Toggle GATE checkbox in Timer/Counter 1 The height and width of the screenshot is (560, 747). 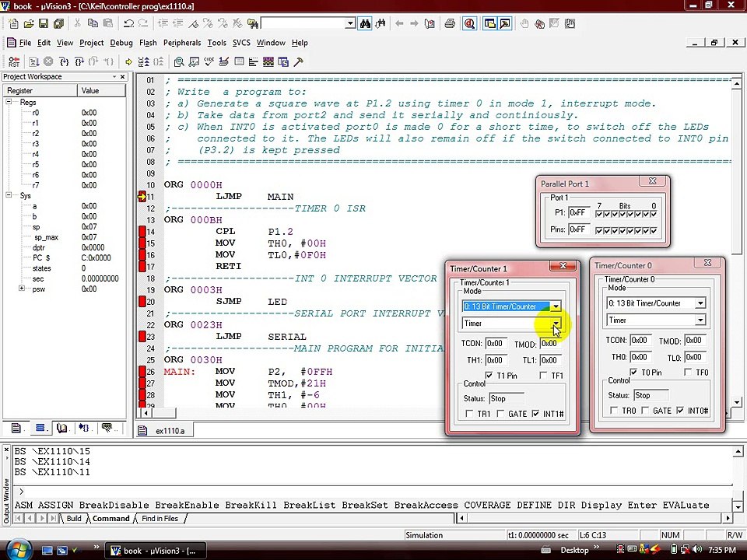tap(500, 414)
